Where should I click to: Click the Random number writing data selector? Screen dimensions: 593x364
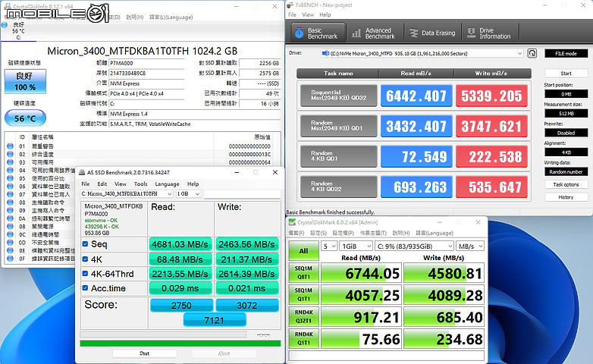(x=566, y=172)
